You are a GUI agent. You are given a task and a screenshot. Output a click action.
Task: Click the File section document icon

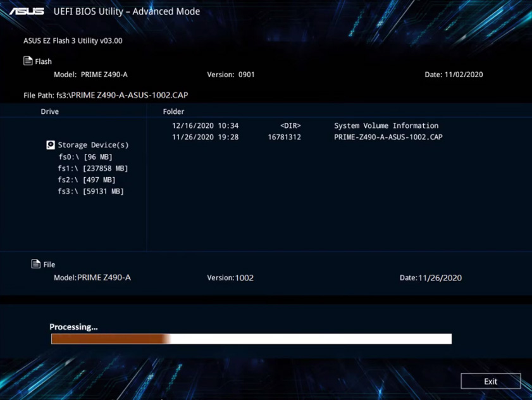coord(35,264)
